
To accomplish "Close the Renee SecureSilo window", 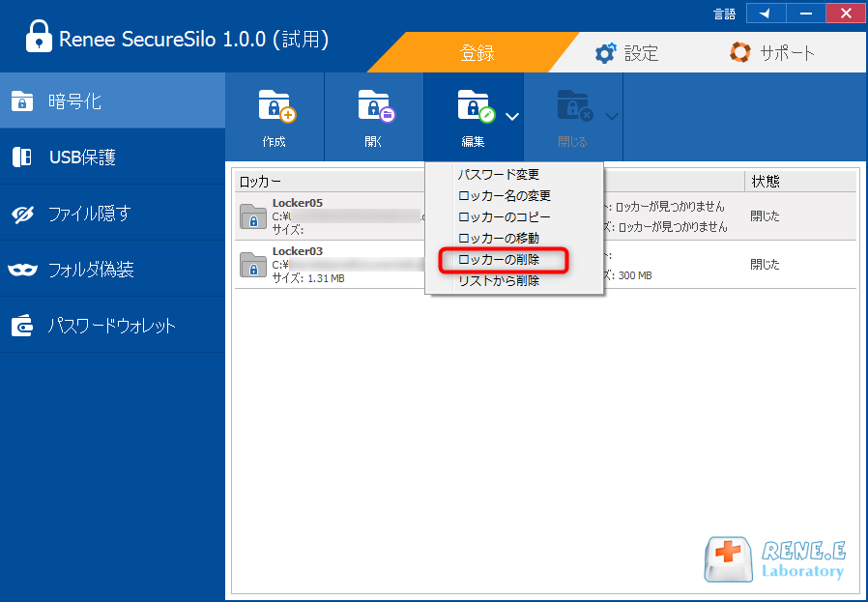I will (x=846, y=14).
